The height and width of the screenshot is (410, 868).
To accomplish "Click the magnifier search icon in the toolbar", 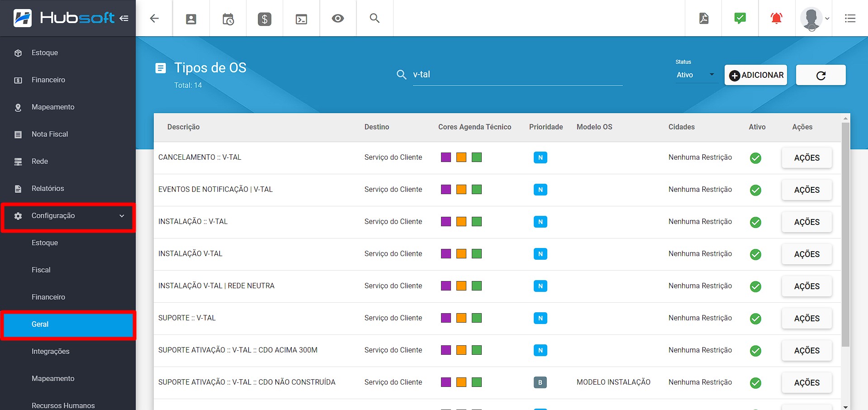I will [x=375, y=18].
